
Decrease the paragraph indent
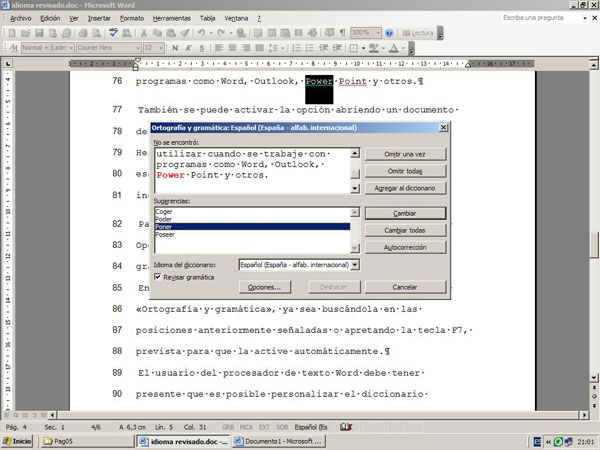click(323, 48)
